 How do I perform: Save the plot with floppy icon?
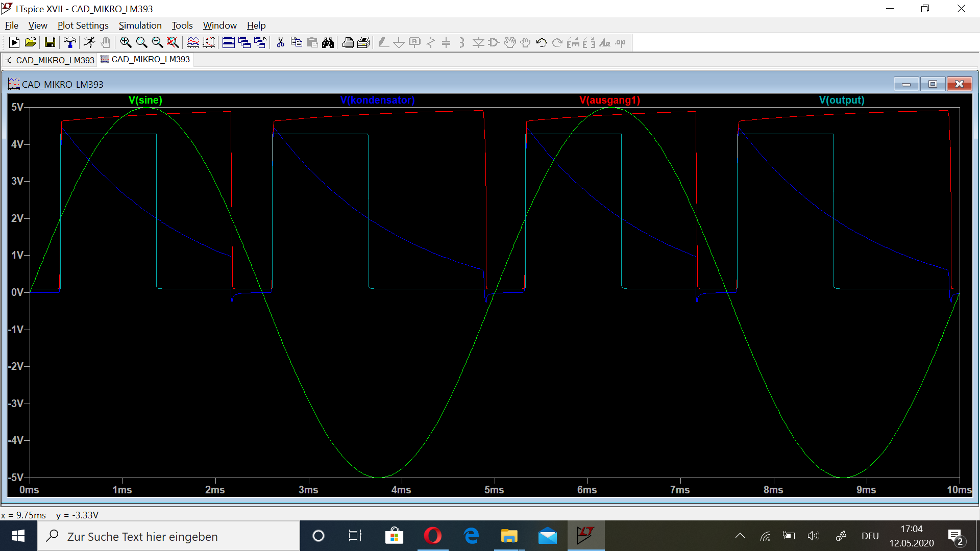tap(50, 43)
